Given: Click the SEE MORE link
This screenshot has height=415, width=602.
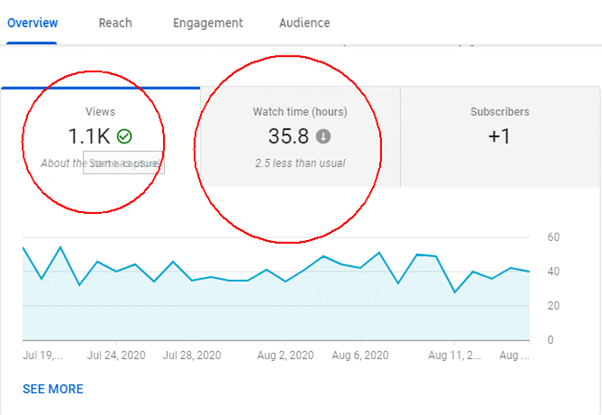Looking at the screenshot, I should click(x=53, y=389).
